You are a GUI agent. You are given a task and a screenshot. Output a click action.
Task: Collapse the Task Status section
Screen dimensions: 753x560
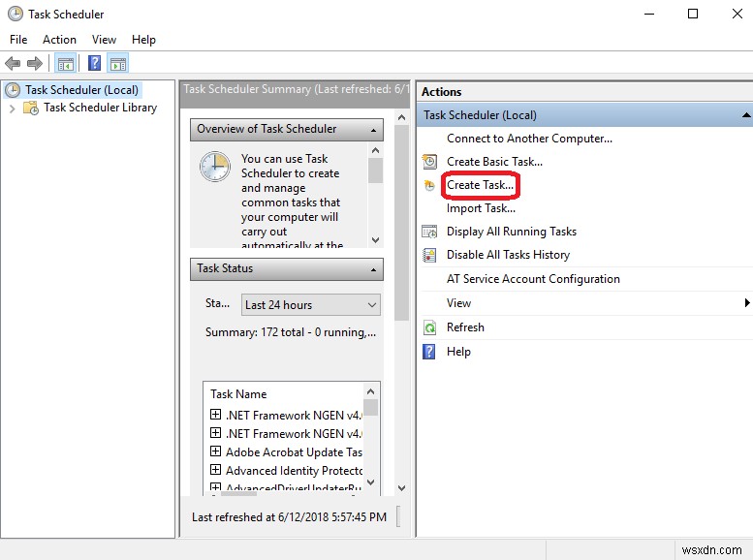[x=374, y=270]
